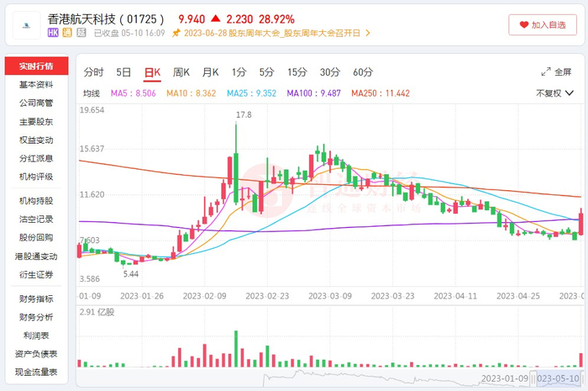Open 沽空记录 in the sidebar
This screenshot has width=588, height=391.
36,219
